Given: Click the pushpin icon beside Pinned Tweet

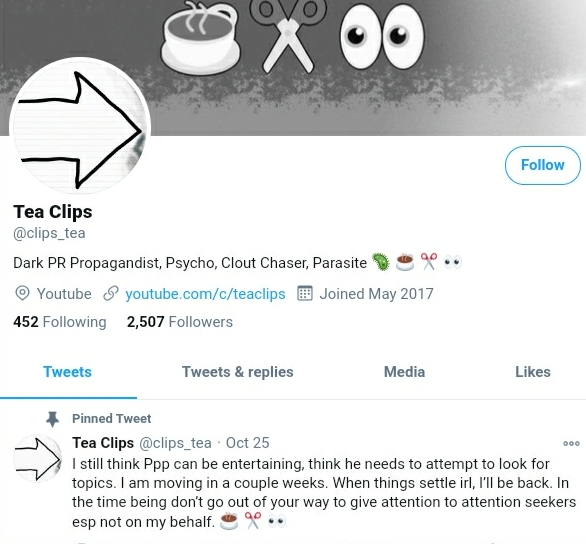Looking at the screenshot, I should click(52, 419).
